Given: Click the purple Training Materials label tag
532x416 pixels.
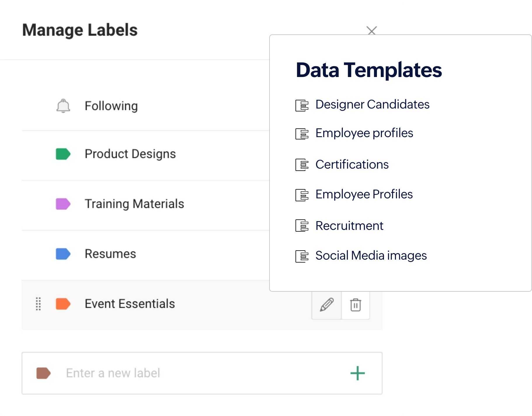Looking at the screenshot, I should point(63,204).
